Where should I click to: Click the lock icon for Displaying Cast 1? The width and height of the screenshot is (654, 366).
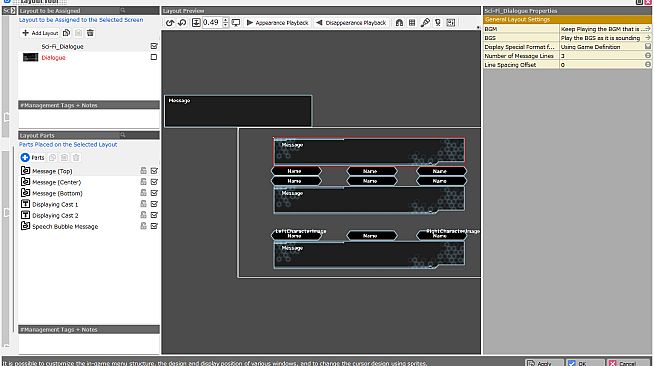pos(143,204)
